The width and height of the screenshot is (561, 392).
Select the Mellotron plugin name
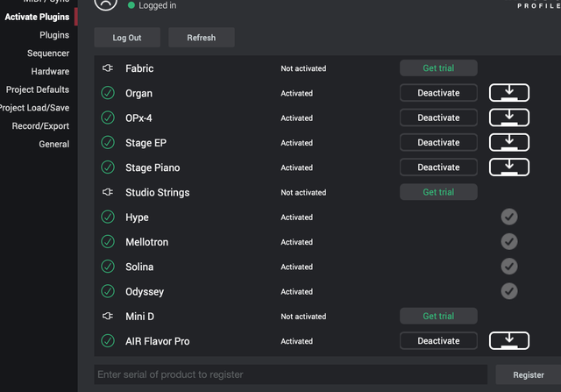(x=146, y=242)
